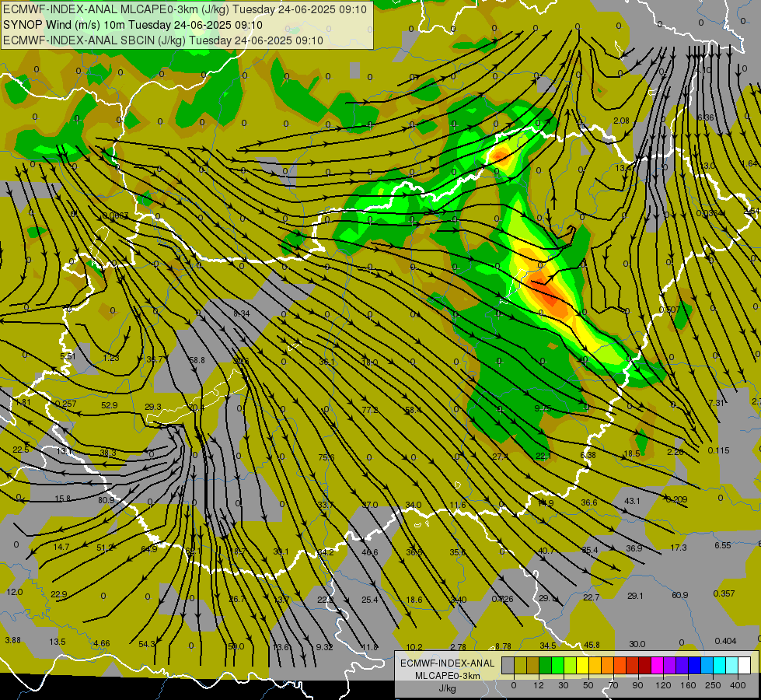This screenshot has height=700, width=761.
Task: Click the map value 6.55
Action: [723, 545]
